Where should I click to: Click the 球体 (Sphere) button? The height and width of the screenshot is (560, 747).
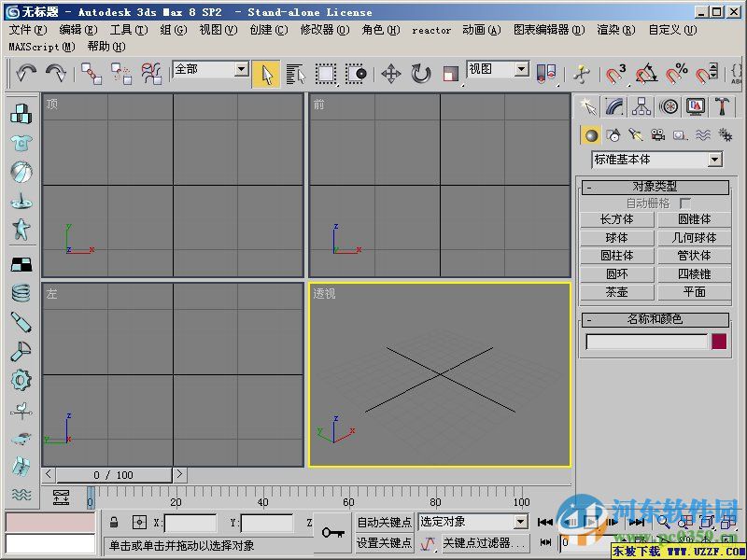coord(617,237)
